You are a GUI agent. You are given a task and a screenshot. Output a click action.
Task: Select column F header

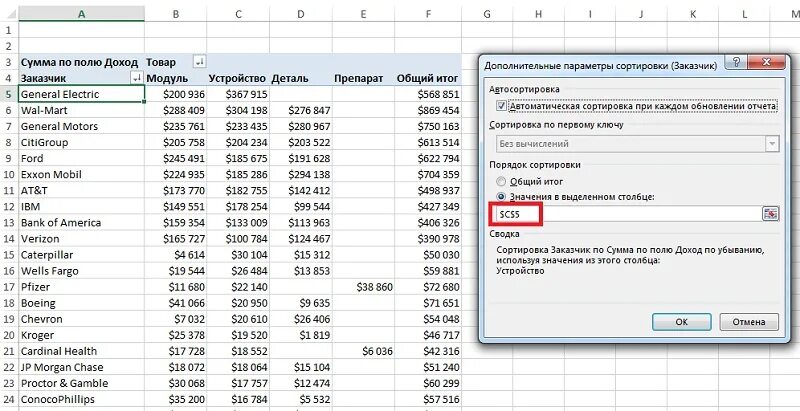click(428, 14)
